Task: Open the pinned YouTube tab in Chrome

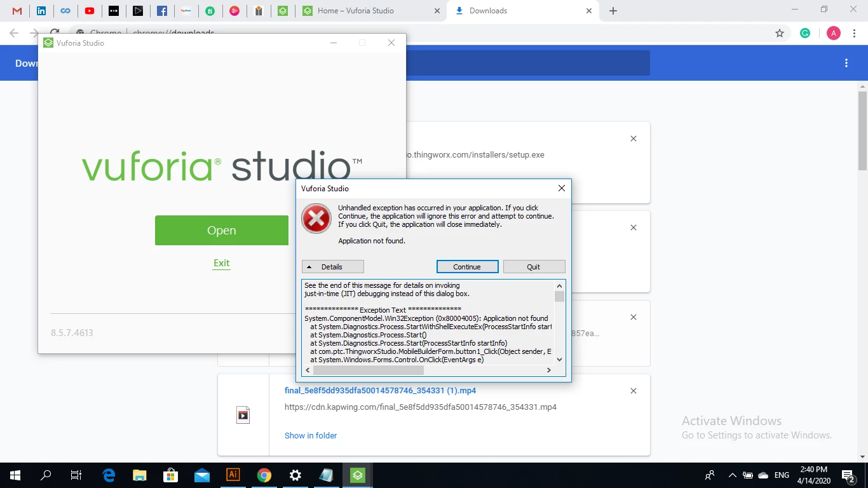Action: click(90, 11)
